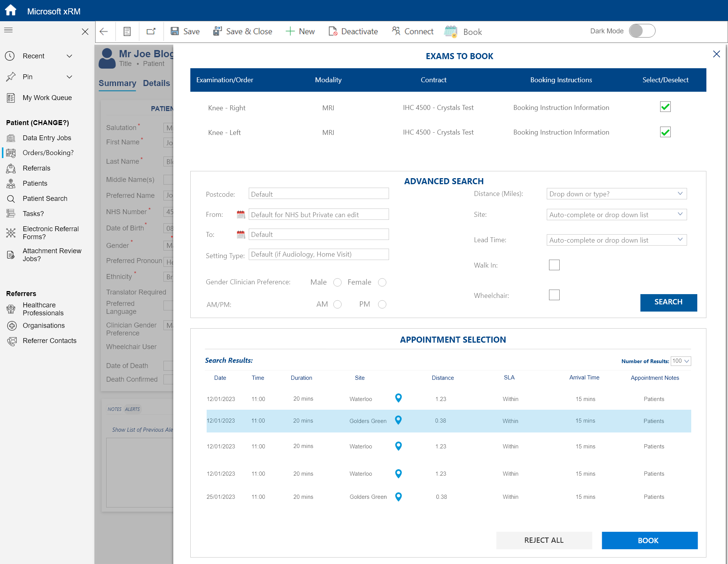This screenshot has width=728, height=564.
Task: Click the Deactivate document icon
Action: [333, 31]
